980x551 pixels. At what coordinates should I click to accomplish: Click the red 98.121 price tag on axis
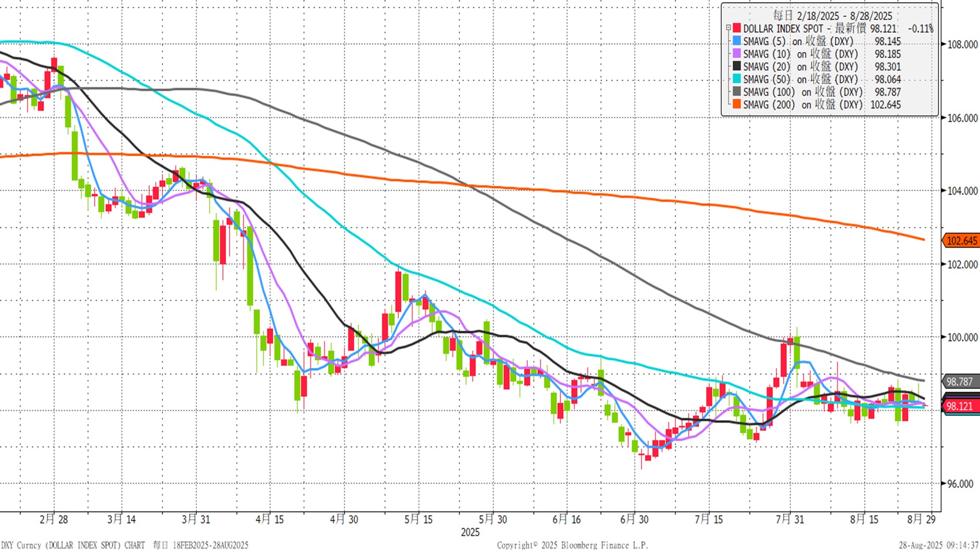961,406
